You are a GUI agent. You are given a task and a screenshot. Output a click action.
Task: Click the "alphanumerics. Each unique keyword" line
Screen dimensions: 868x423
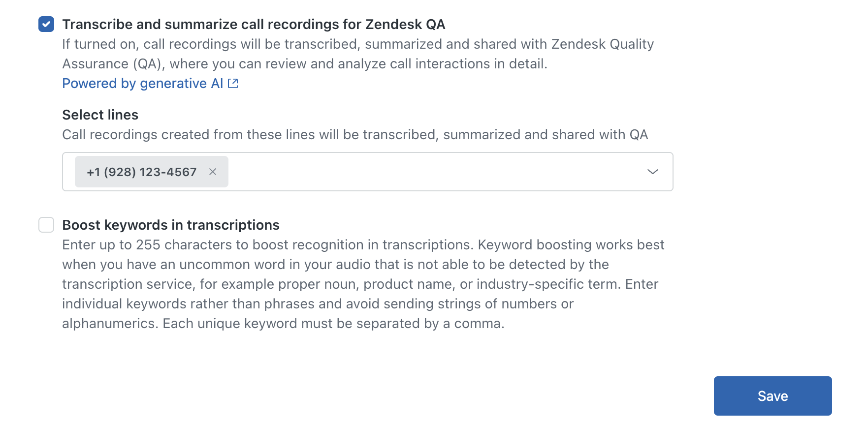coord(283,324)
